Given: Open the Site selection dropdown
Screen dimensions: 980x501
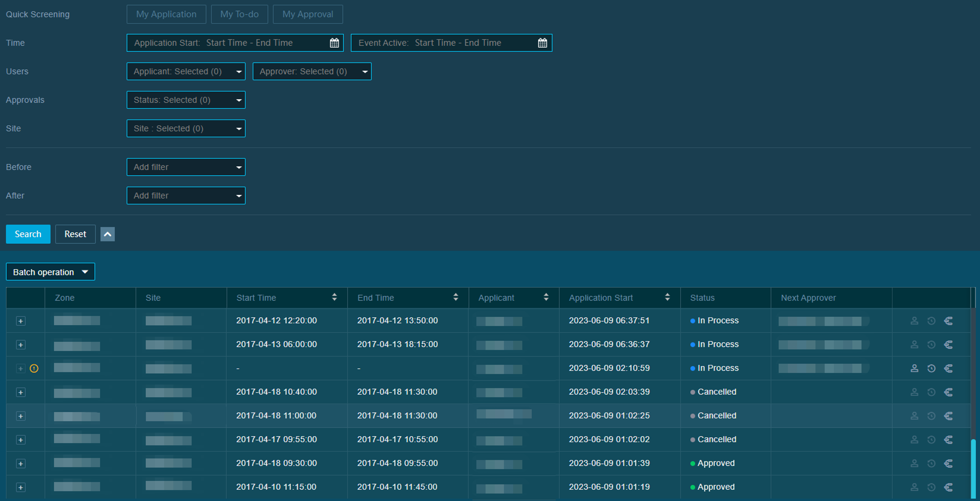Looking at the screenshot, I should [186, 128].
